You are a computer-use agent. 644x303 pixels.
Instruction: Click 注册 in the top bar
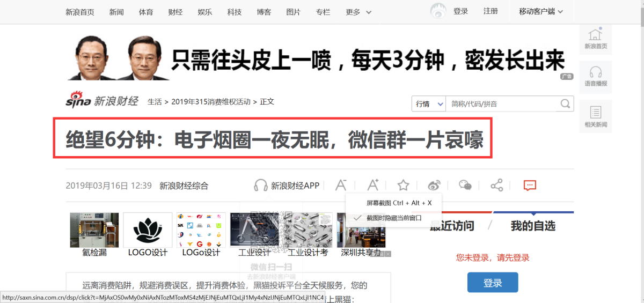491,11
